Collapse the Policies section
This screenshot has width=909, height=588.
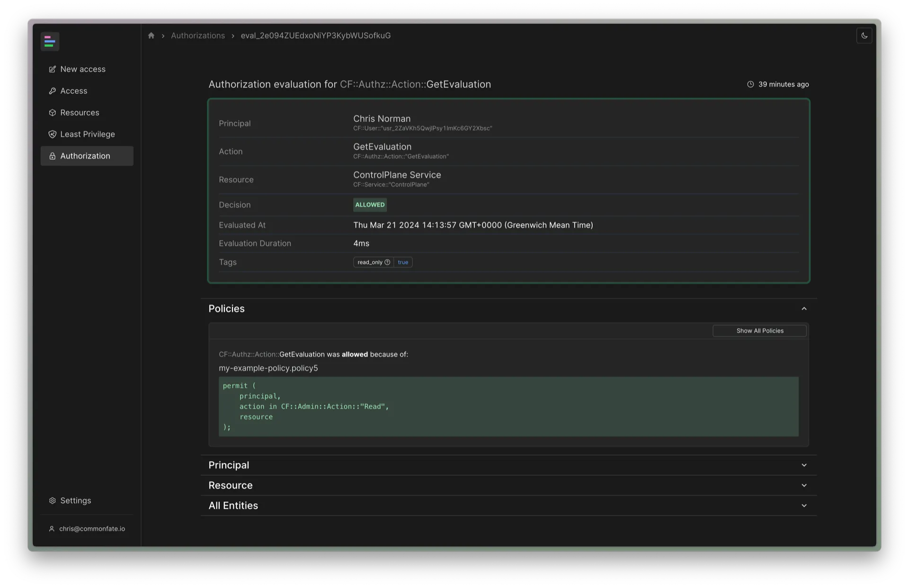(x=804, y=309)
